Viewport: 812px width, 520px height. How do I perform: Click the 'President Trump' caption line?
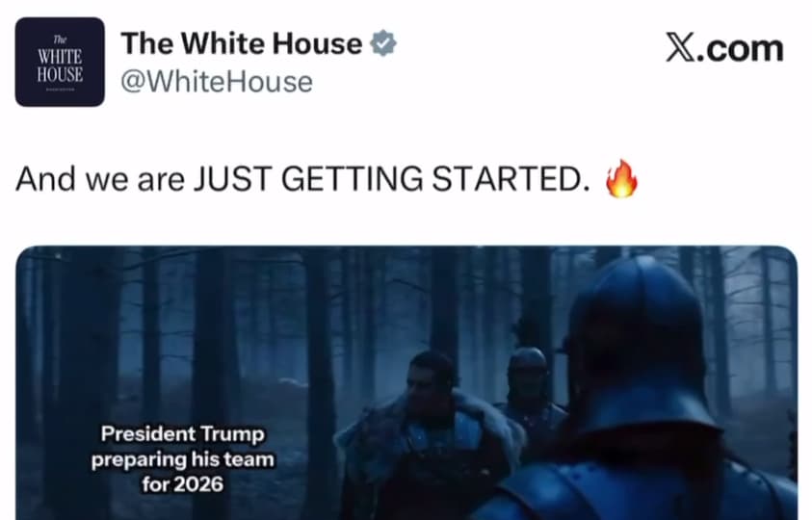click(182, 434)
